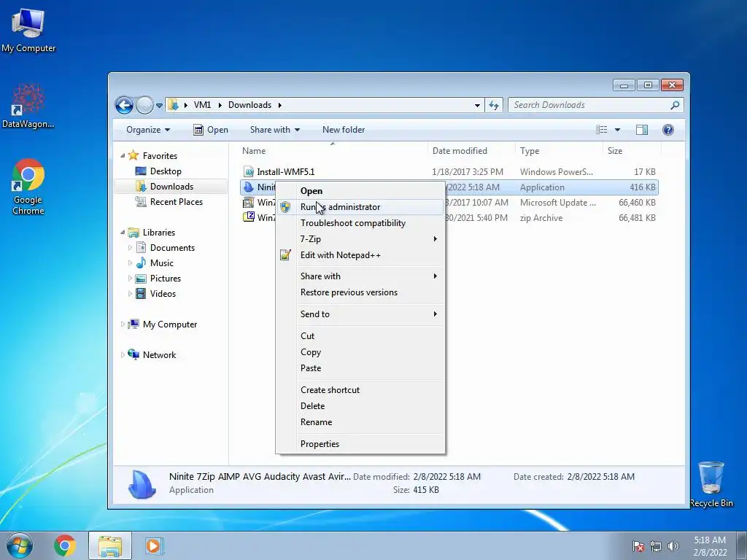Click the taskbar clock showing 5:18 AM
Screen dimensions: 747x560
click(x=710, y=546)
